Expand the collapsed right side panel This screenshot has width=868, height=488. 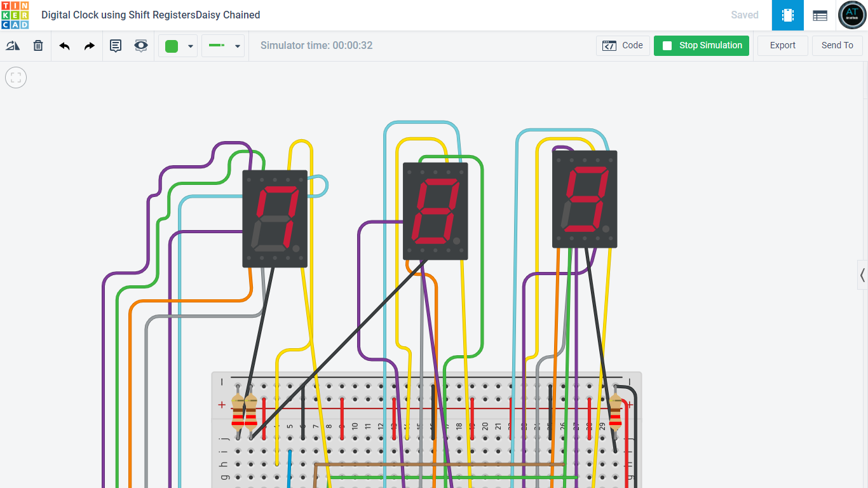pos(862,275)
